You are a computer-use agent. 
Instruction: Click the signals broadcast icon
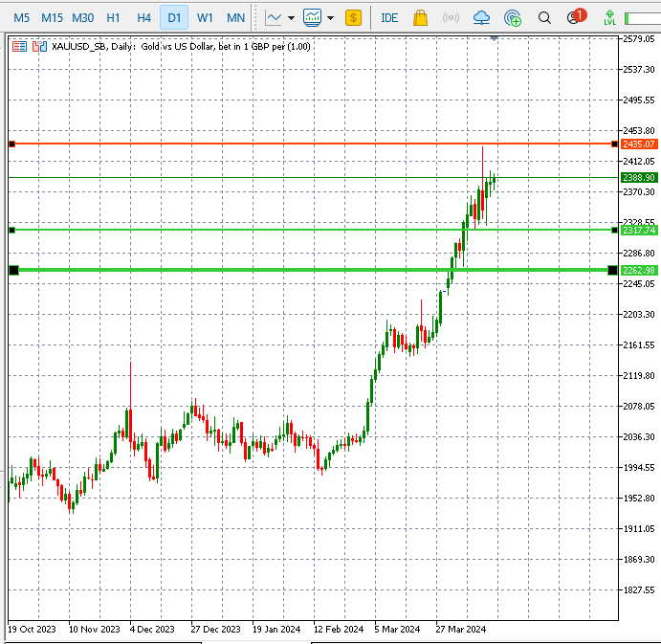[451, 17]
